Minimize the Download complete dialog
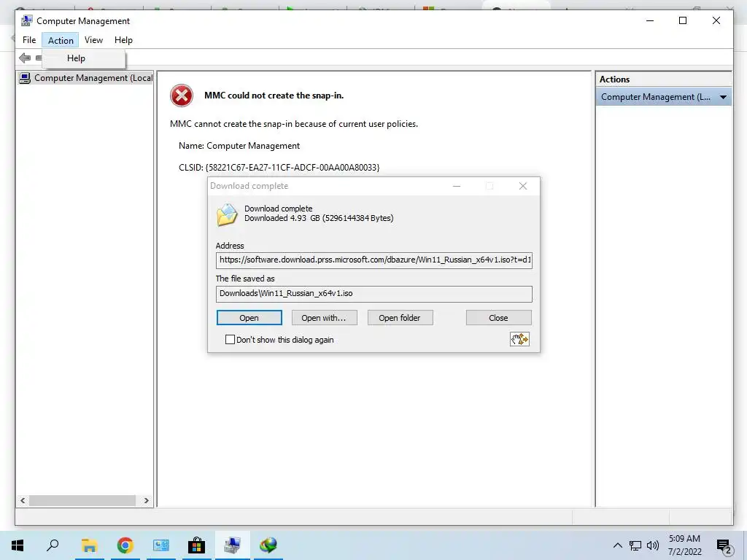This screenshot has height=560, width=747. 457,186
